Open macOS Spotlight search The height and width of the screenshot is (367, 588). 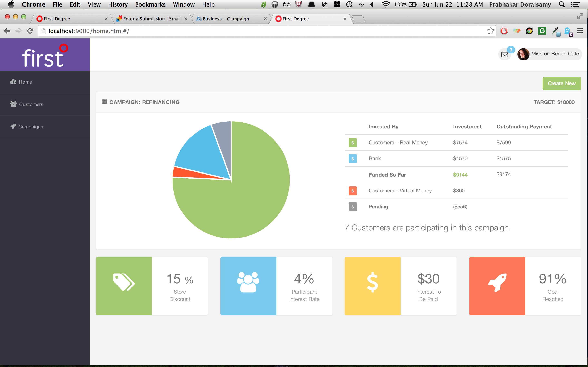(x=562, y=4)
